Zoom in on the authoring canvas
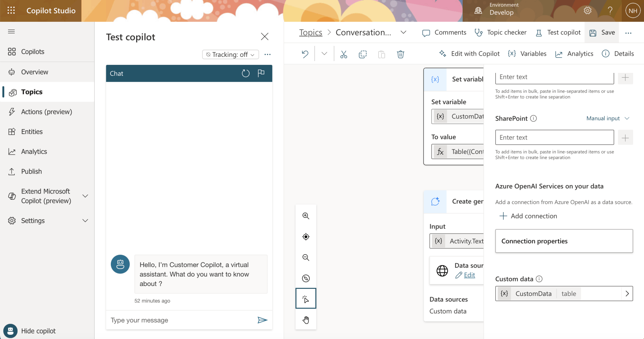This screenshot has width=644, height=339. (x=306, y=216)
